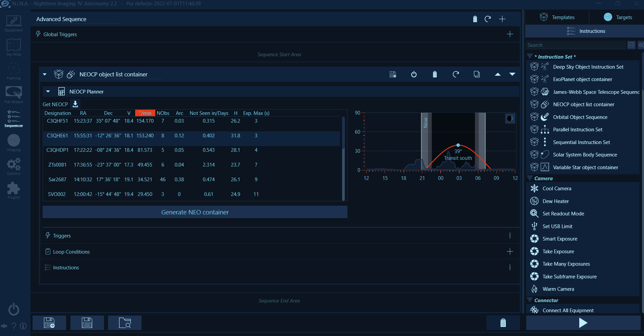Start the sequence with play button

pos(583,323)
